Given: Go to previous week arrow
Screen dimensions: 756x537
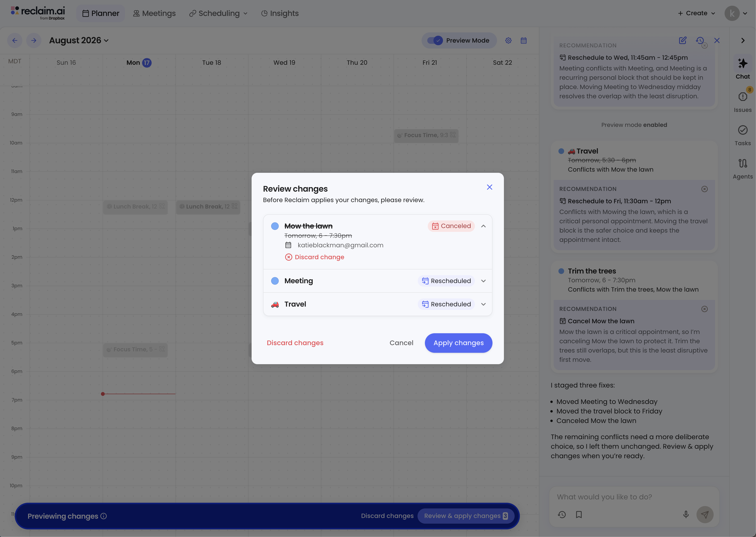Looking at the screenshot, I should [x=15, y=40].
